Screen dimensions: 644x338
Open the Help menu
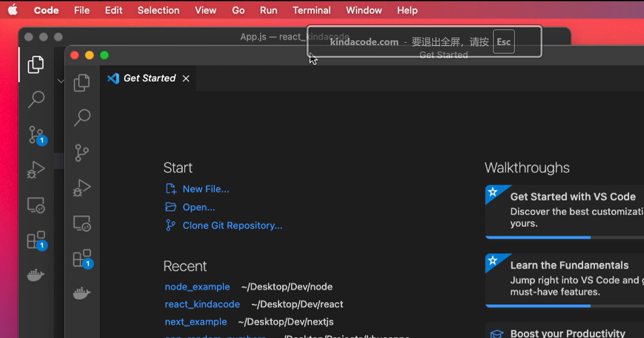(x=407, y=10)
